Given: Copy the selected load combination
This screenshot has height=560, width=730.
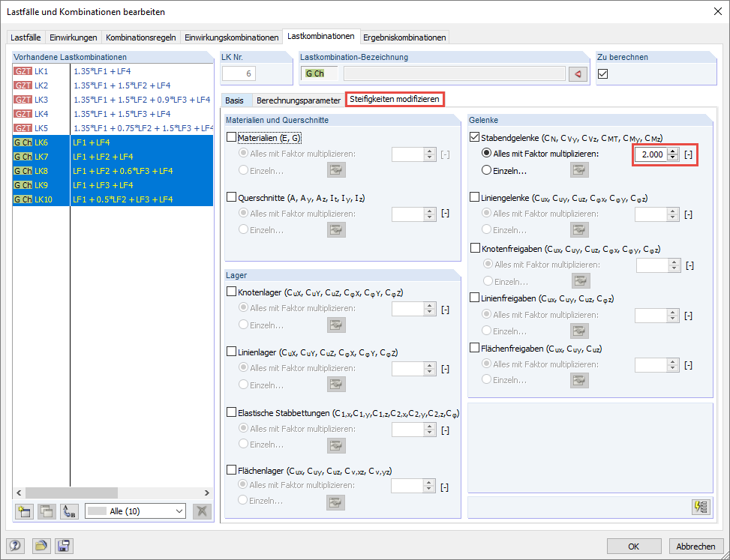Looking at the screenshot, I should coord(46,511).
